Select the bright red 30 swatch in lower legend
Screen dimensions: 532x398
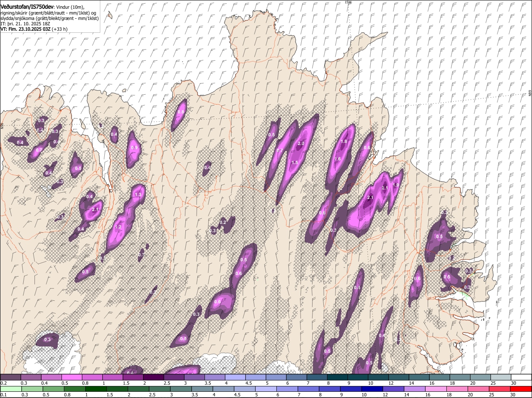[521, 389]
